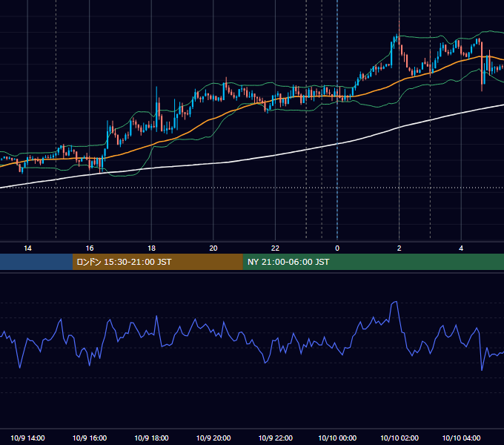This screenshot has width=504, height=445.
Task: Click the oscillator peak near 10/10 02:00
Action: click(x=395, y=303)
